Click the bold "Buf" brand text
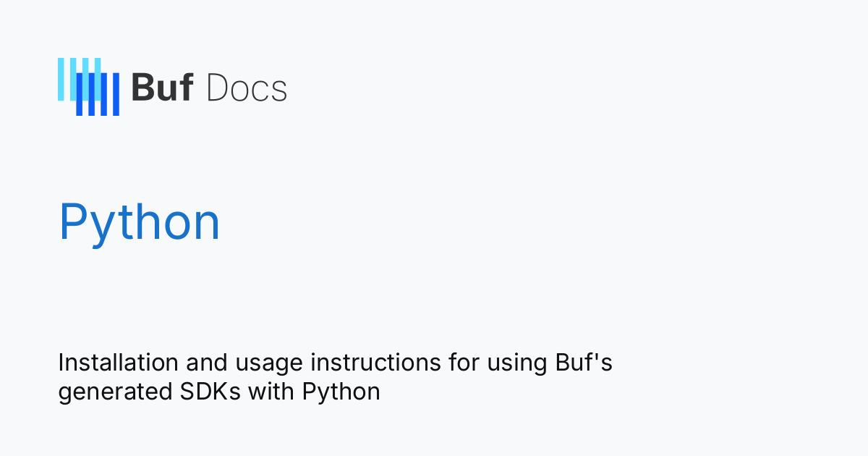The width and height of the screenshot is (868, 456). (162, 88)
